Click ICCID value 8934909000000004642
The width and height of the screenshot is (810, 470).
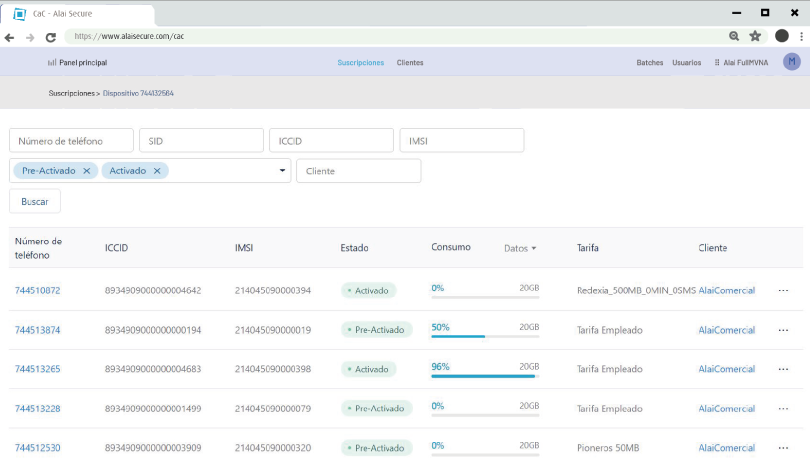(x=153, y=290)
